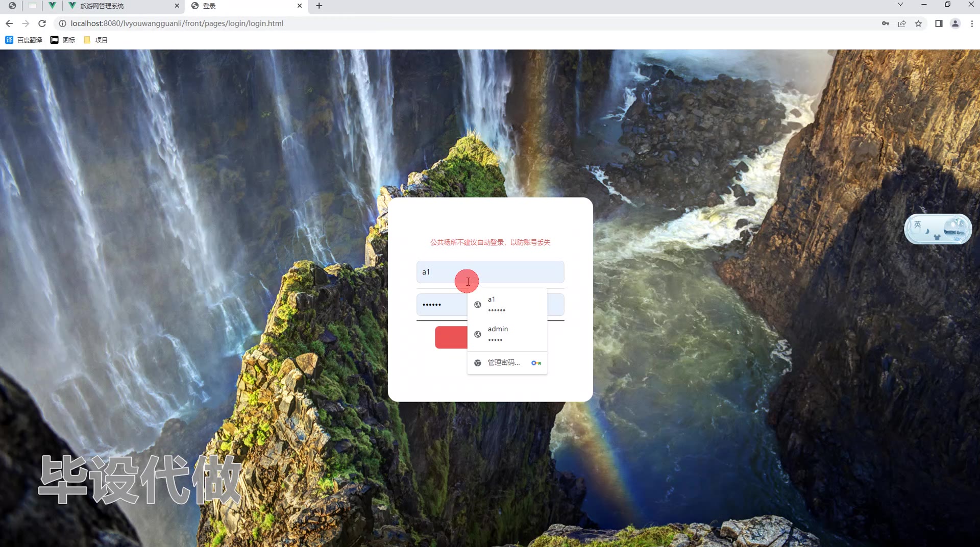980x547 pixels.
Task: Restore down the browser window
Action: [947, 5]
